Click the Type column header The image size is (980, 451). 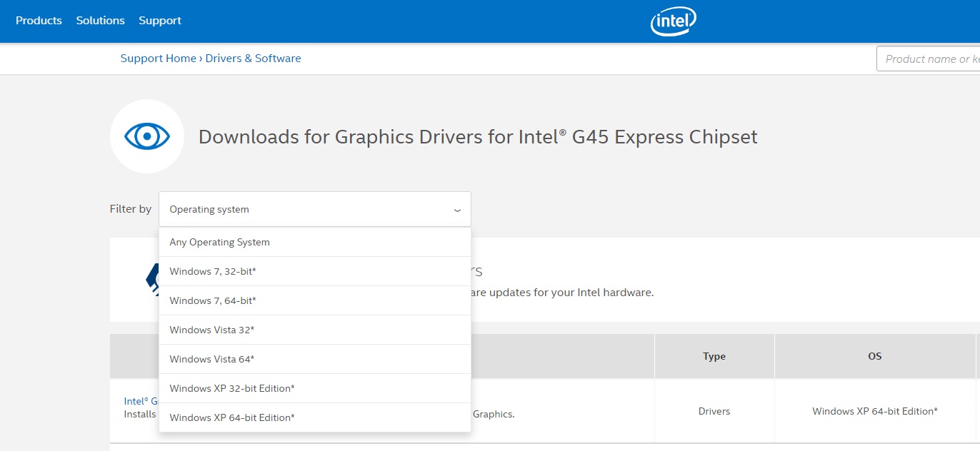tap(714, 356)
